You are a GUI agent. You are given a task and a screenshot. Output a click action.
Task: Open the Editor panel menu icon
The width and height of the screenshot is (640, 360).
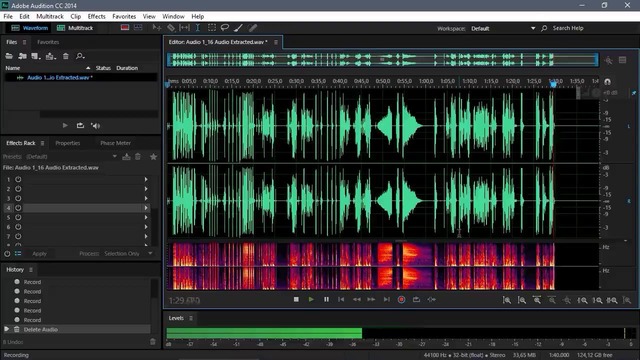[x=276, y=42]
